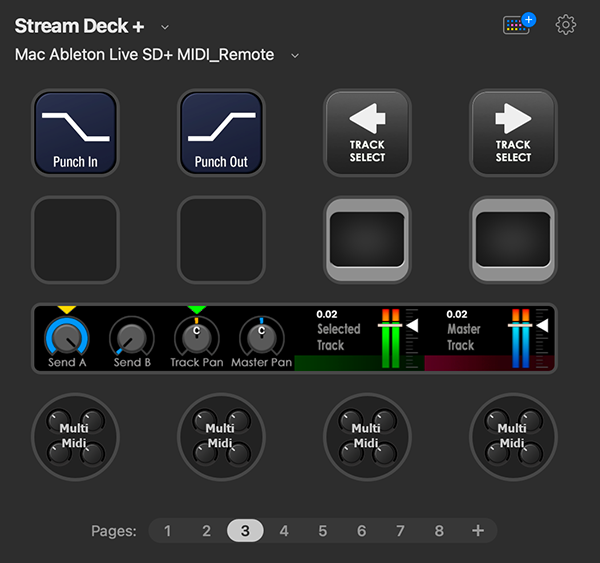Add a new page with plus button
Viewport: 600px width, 563px height.
[478, 530]
